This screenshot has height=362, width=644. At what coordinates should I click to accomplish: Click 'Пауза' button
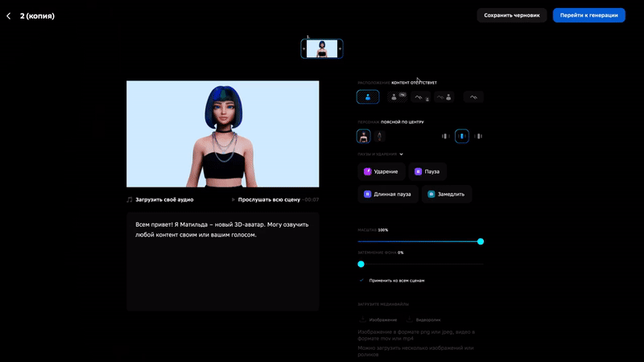427,171
